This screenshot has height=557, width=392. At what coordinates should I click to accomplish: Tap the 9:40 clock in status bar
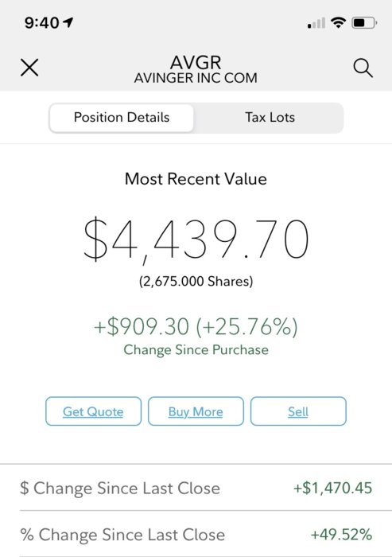pos(42,23)
